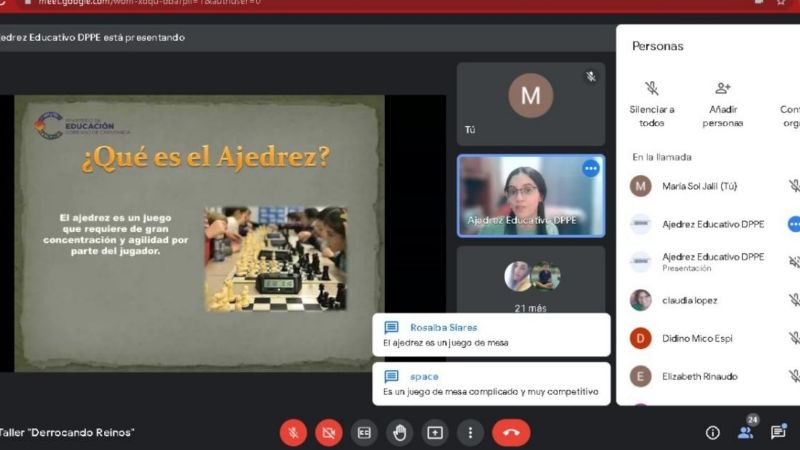Open the meeting details info icon

pos(712,433)
